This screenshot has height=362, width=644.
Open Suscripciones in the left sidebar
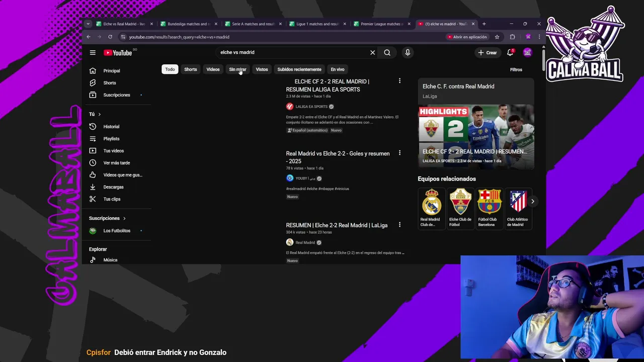pyautogui.click(x=117, y=95)
